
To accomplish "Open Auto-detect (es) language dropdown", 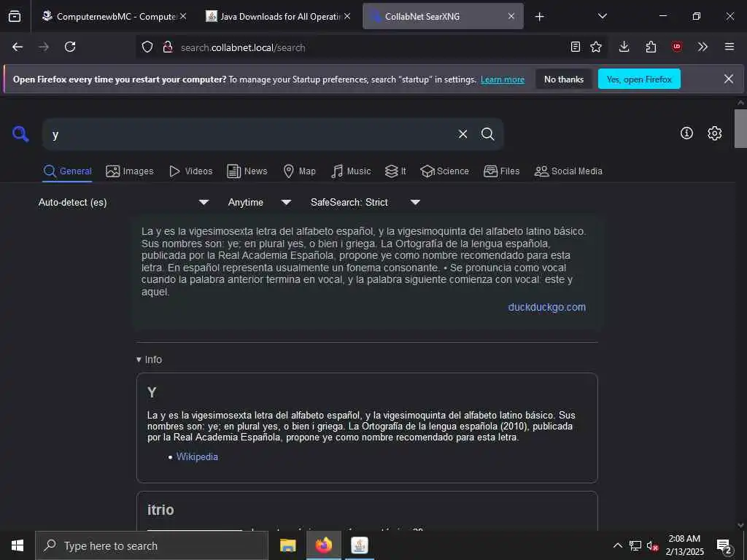I will coord(123,203).
